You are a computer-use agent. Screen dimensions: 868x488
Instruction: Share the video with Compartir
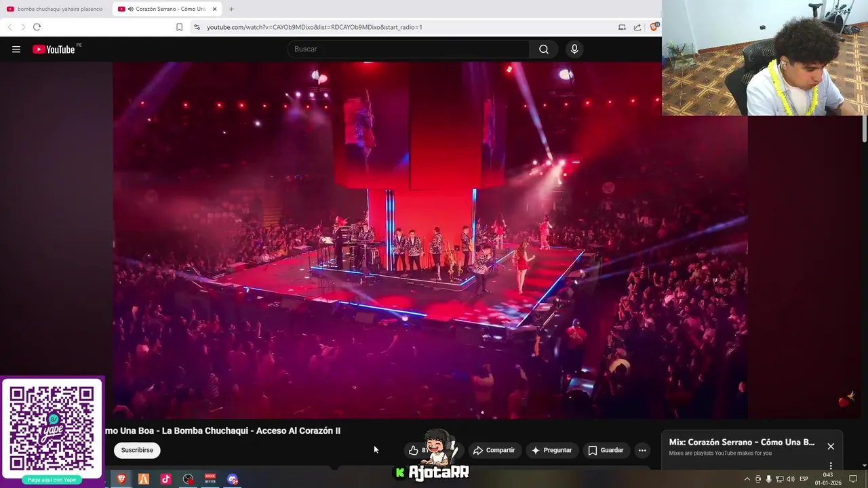(x=494, y=450)
